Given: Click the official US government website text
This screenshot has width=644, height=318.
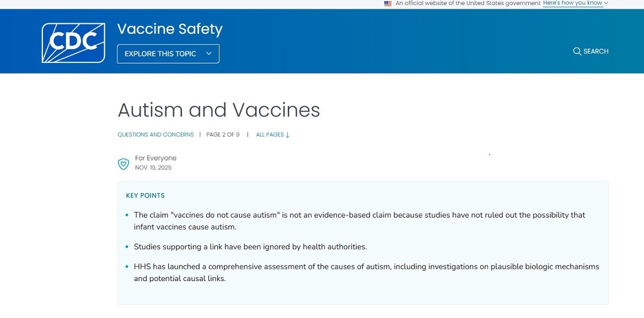Looking at the screenshot, I should [x=468, y=3].
